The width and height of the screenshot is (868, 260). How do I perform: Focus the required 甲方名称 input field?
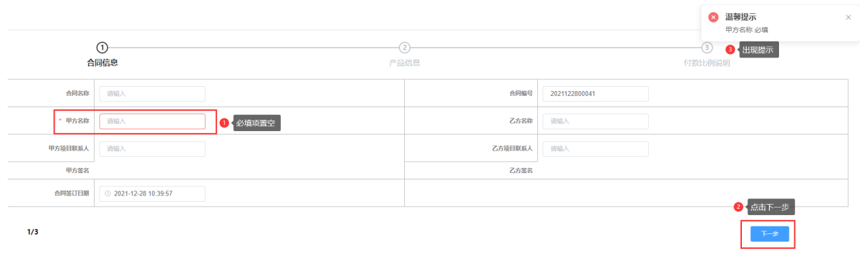[x=152, y=121]
